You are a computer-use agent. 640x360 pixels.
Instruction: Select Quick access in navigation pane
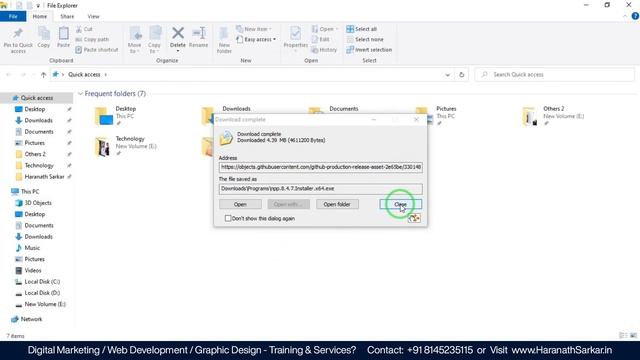[37, 98]
